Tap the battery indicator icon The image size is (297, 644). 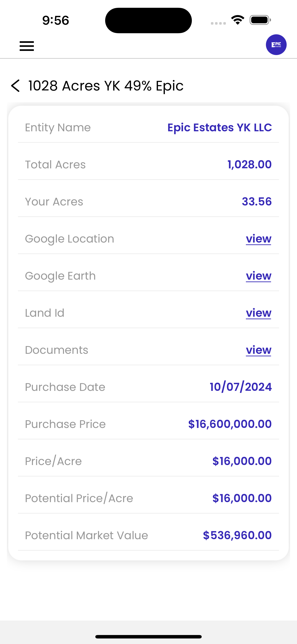[x=260, y=20]
